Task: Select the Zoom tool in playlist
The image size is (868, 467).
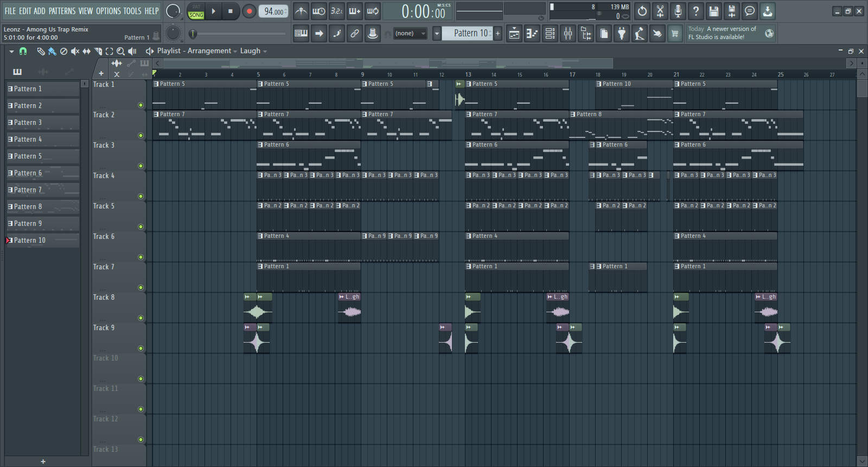Action: pyautogui.click(x=120, y=51)
